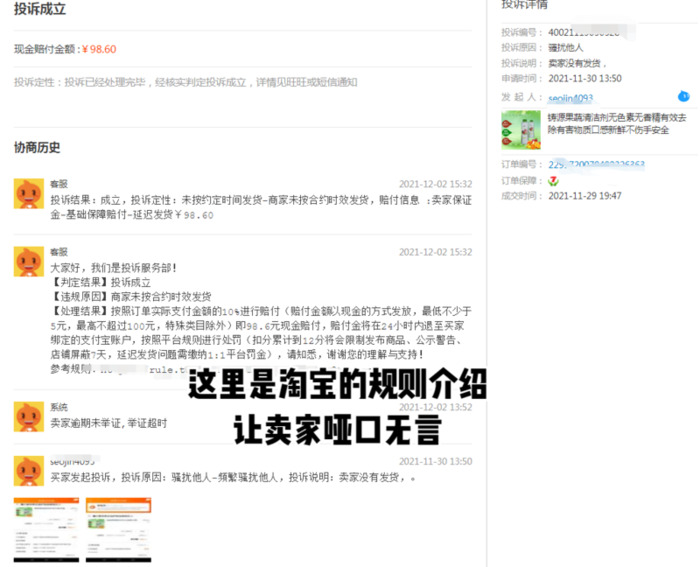The image size is (700, 567).
Task: Click the avatar next to 大家好 message
Action: click(29, 262)
